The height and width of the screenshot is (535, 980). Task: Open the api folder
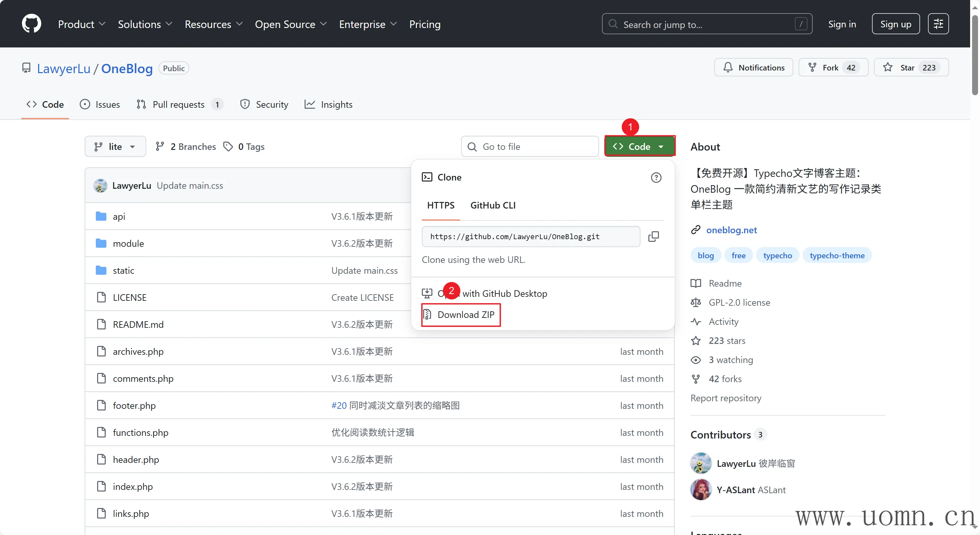click(x=119, y=216)
